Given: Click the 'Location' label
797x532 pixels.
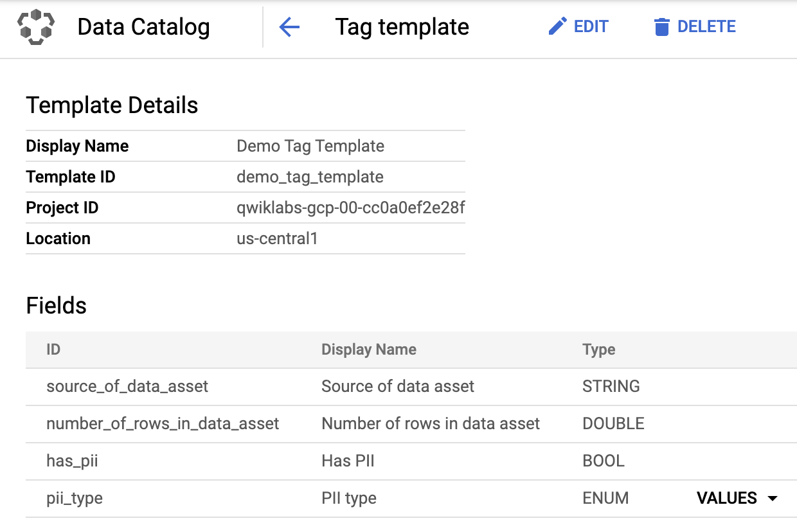Looking at the screenshot, I should 58,238.
